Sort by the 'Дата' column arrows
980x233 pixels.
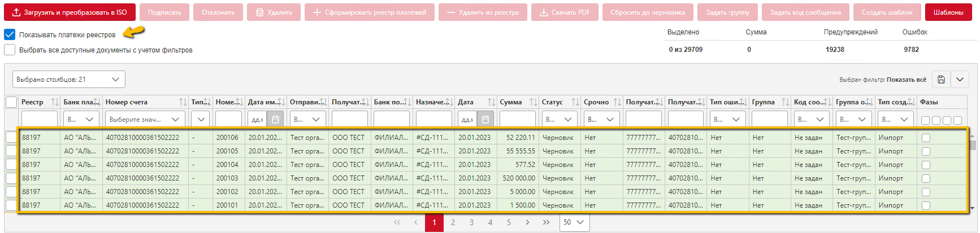pyautogui.click(x=492, y=102)
